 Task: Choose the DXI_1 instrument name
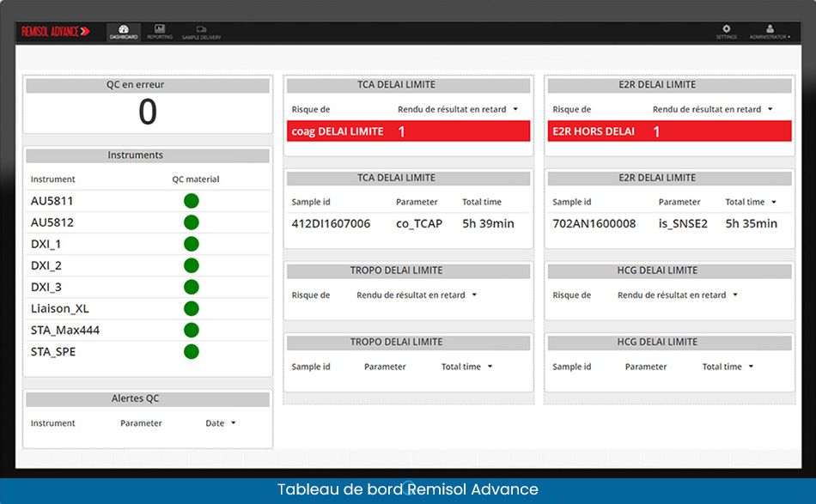(46, 244)
